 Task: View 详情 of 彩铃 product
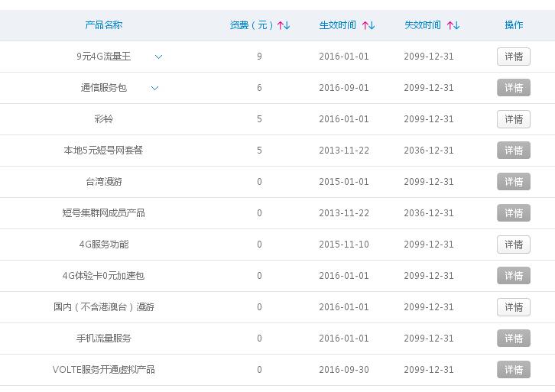click(513, 119)
